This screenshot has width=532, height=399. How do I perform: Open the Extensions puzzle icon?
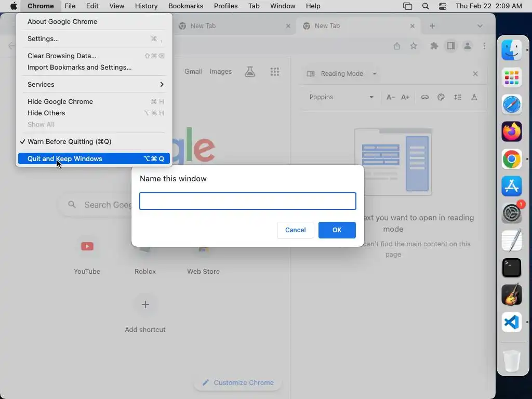[x=434, y=46]
